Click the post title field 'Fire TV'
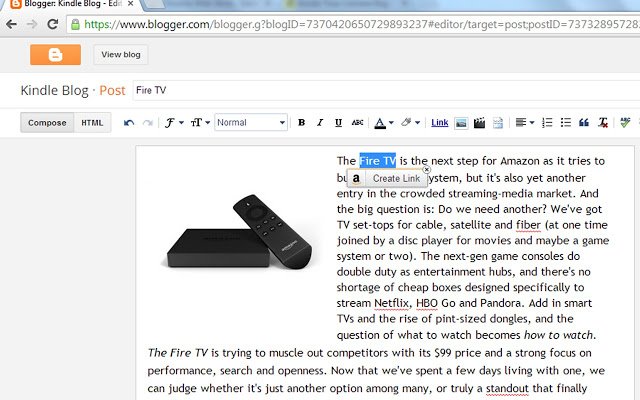The width and height of the screenshot is (640, 400). coord(386,90)
